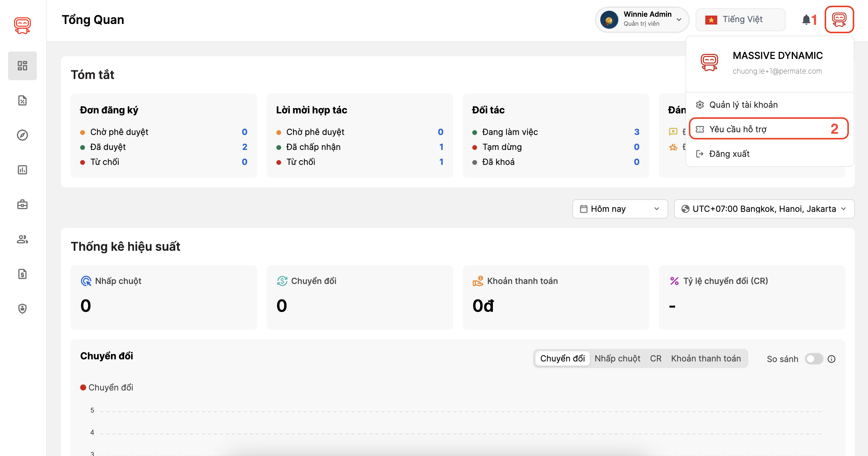The width and height of the screenshot is (868, 456).
Task: Click Đăng xuất to log out
Action: 729,154
